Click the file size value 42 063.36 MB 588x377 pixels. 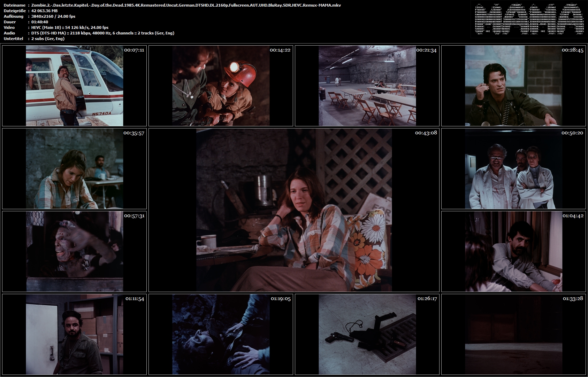point(45,11)
